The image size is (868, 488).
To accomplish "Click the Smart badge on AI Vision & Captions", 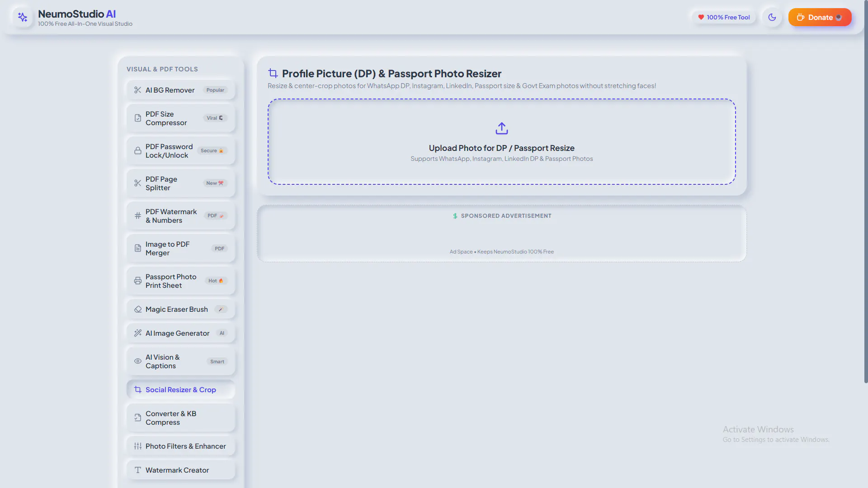I will [217, 361].
